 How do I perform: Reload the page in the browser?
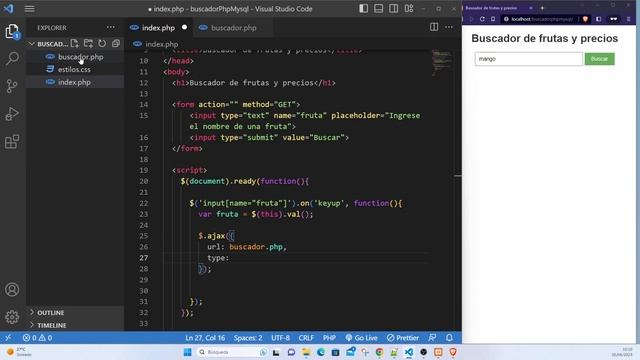tap(482, 19)
